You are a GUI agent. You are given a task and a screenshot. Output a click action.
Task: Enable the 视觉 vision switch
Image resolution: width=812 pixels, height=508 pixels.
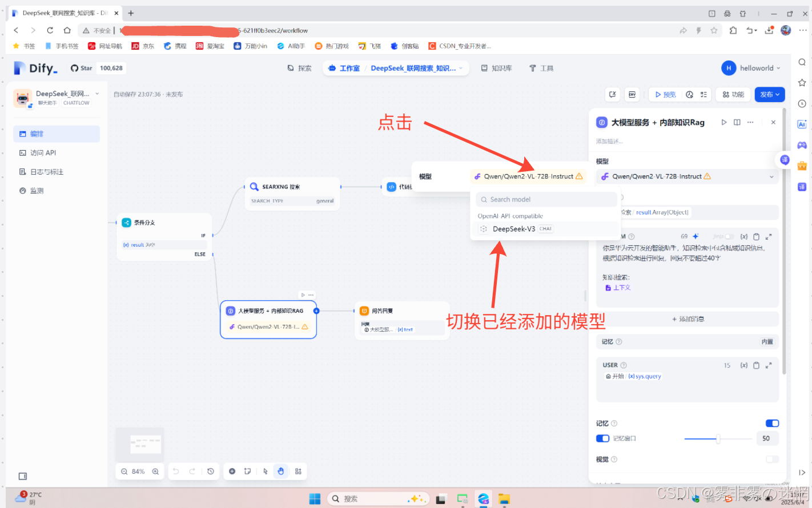click(772, 459)
